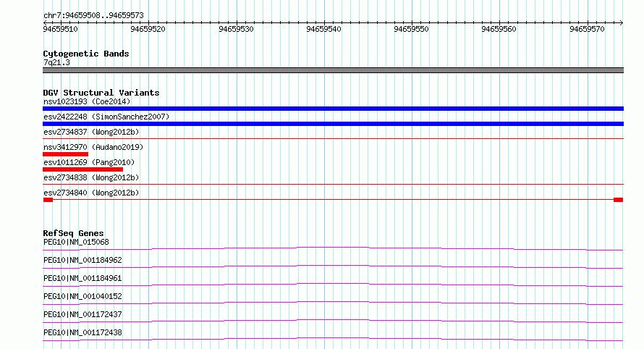
Task: Click the thin red line of esv2734837
Action: coord(333,139)
